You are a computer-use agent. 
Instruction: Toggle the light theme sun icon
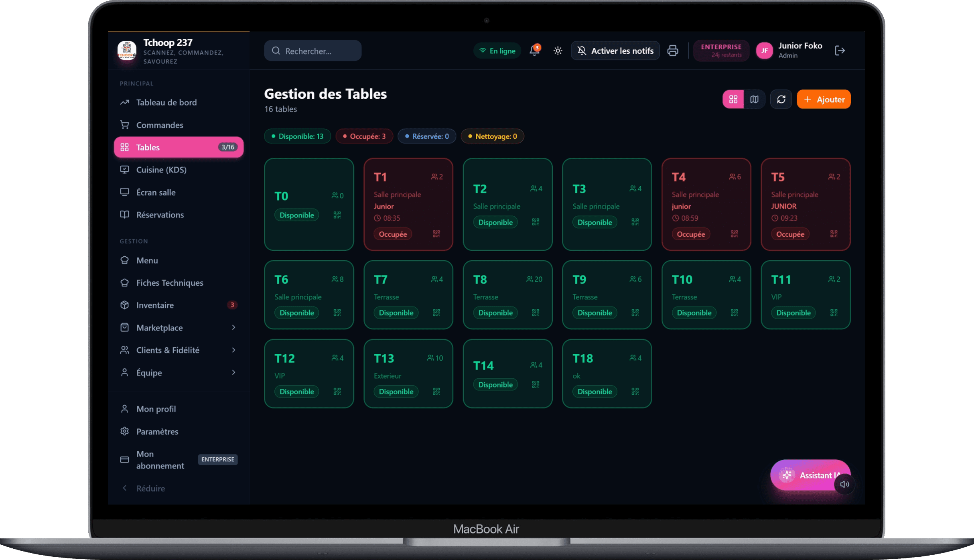[558, 51]
